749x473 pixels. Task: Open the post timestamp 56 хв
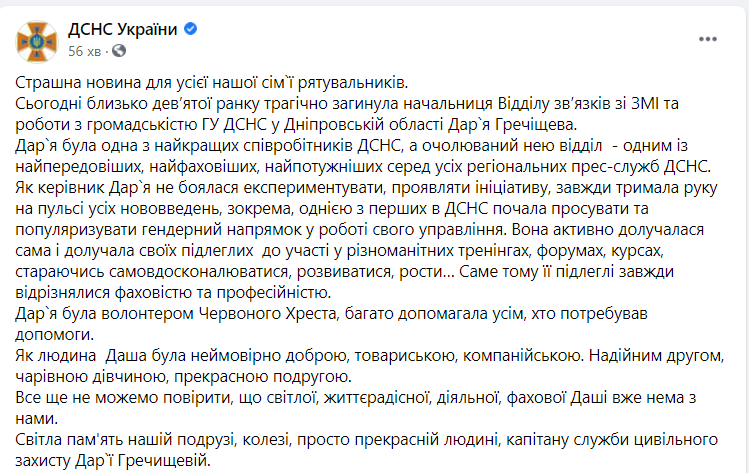tap(84, 51)
